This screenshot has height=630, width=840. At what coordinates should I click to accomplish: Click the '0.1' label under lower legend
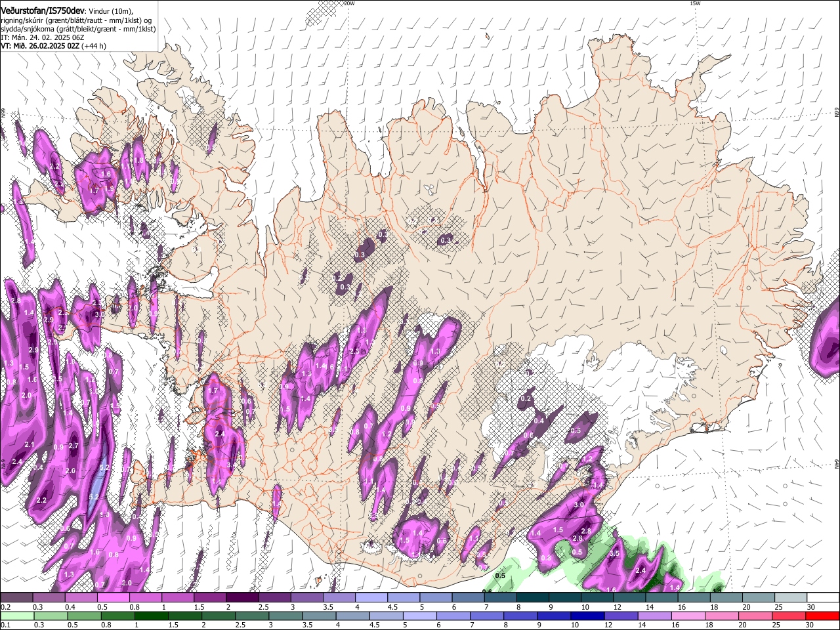tap(5, 625)
